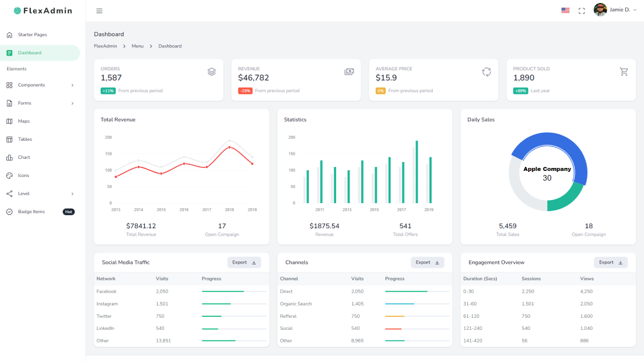Click the Level share icon
The height and width of the screenshot is (362, 644).
point(9,194)
